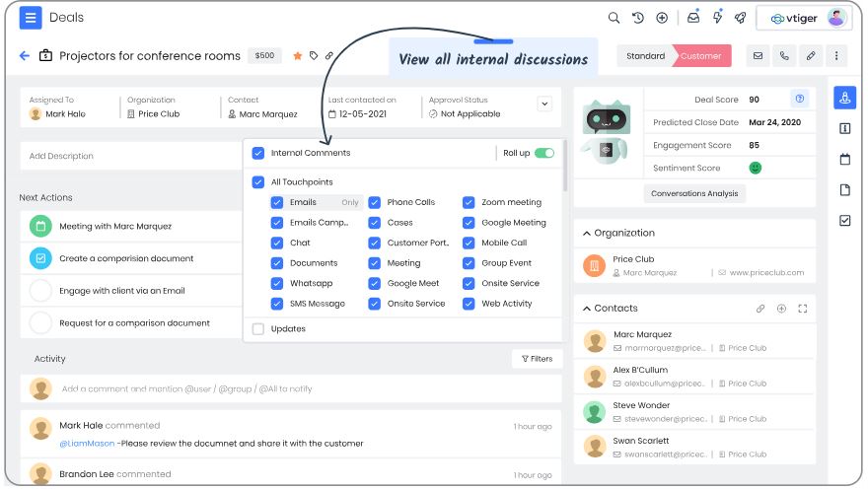Open contact Swan Scarlett
868x490 pixels.
[x=640, y=441]
